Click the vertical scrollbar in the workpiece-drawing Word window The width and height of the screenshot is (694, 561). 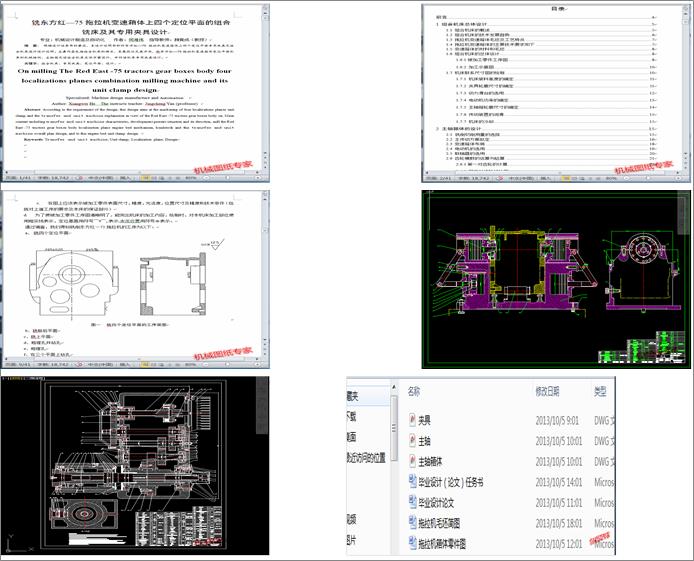pos(266,274)
